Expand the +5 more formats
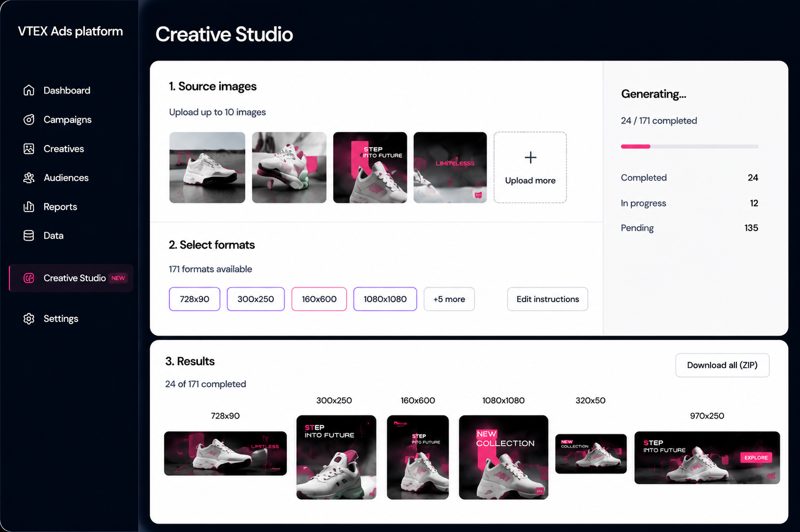800x532 pixels. 449,299
